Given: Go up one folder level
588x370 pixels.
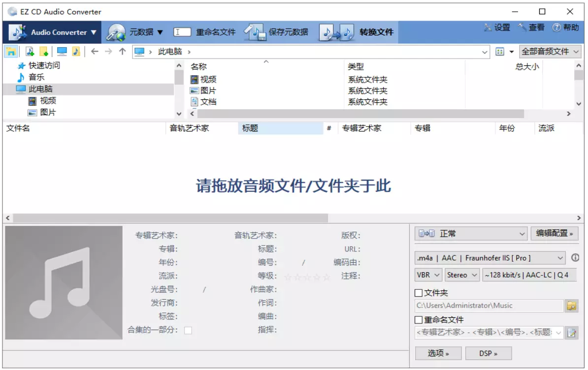Looking at the screenshot, I should point(122,51).
